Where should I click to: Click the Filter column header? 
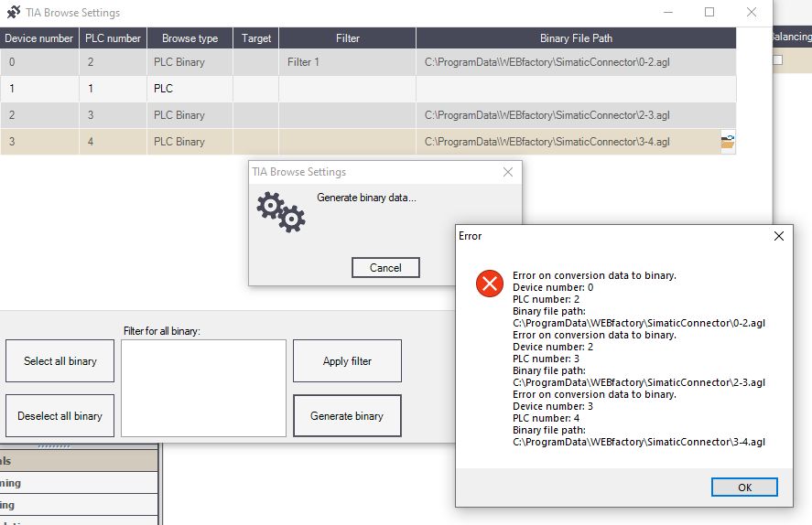coord(348,38)
